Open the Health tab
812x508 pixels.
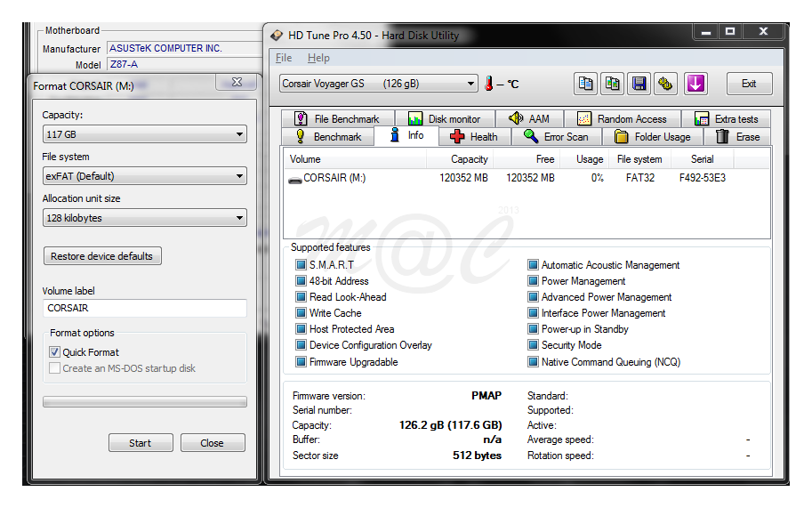pos(475,137)
